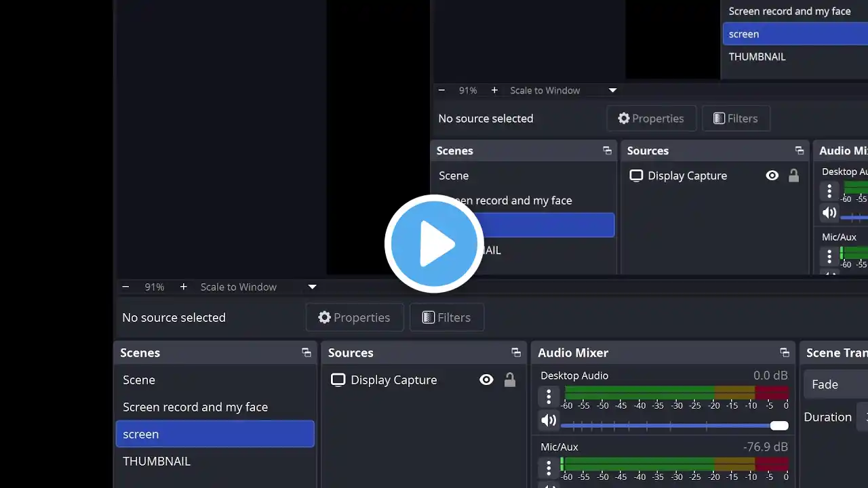Undock the Sources panel in nested preview
Screen dimensions: 868x488
coord(800,150)
